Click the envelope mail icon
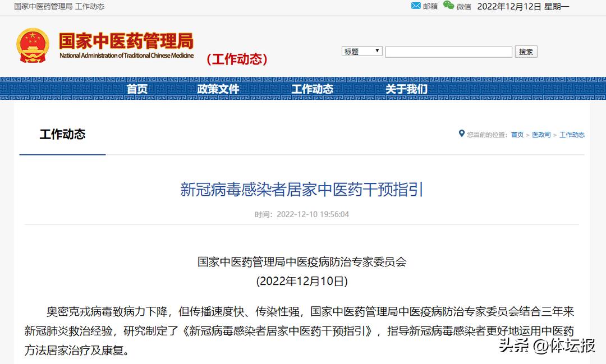This screenshot has height=364, width=606. pos(416,6)
